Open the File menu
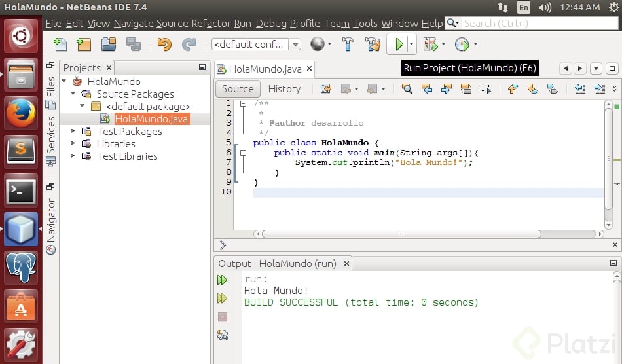 pos(53,24)
